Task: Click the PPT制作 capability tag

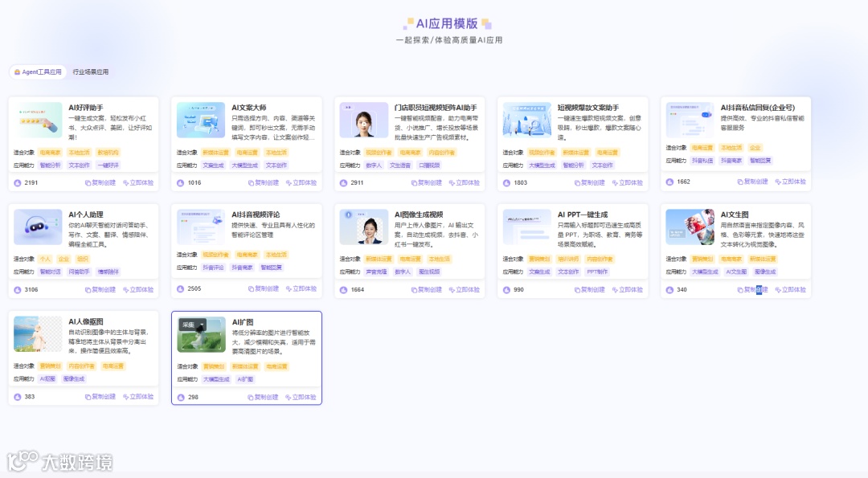Action: tap(597, 272)
